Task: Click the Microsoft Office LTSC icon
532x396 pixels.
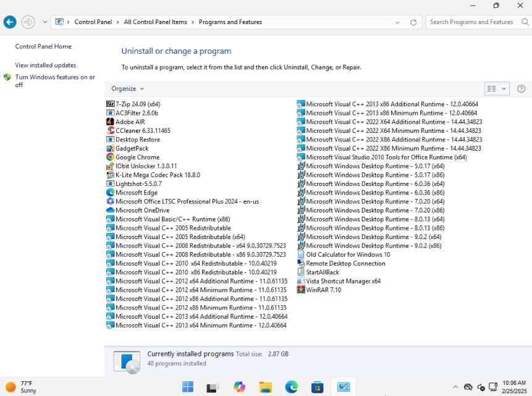Action: [110, 201]
